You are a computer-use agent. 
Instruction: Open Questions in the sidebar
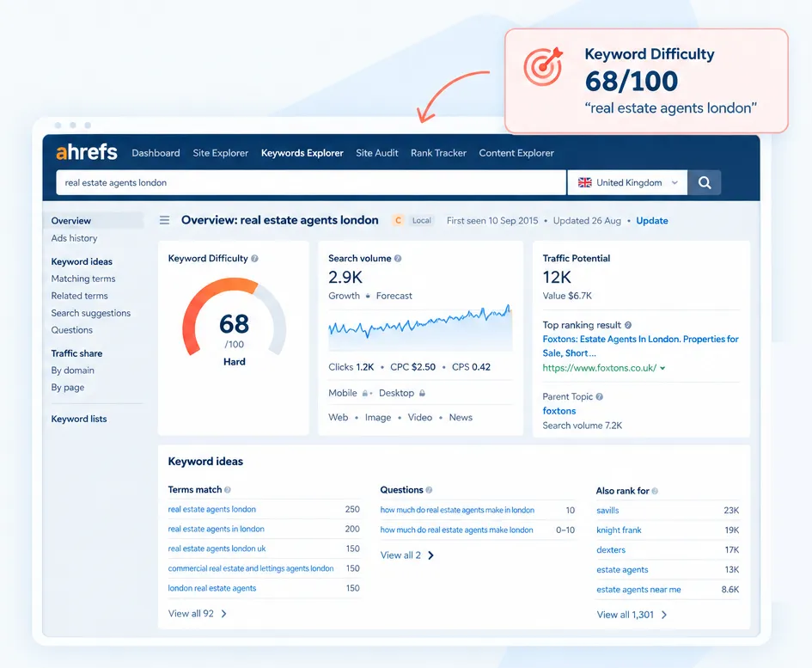click(71, 330)
